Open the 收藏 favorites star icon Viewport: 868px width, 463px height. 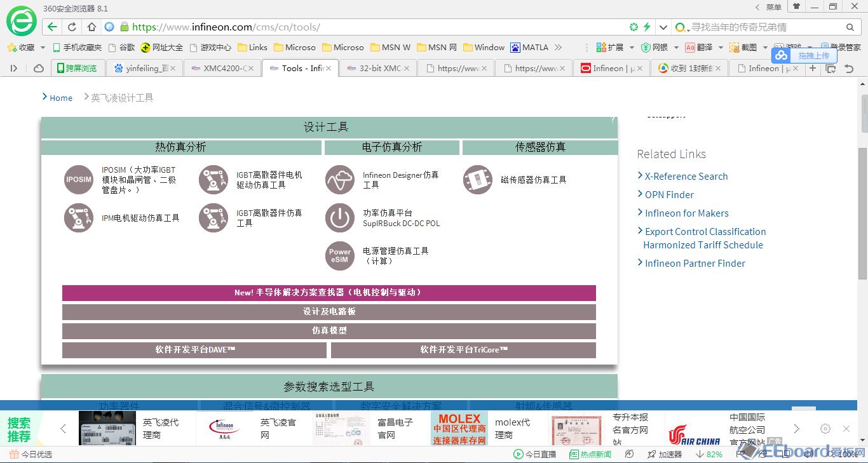pyautogui.click(x=11, y=48)
